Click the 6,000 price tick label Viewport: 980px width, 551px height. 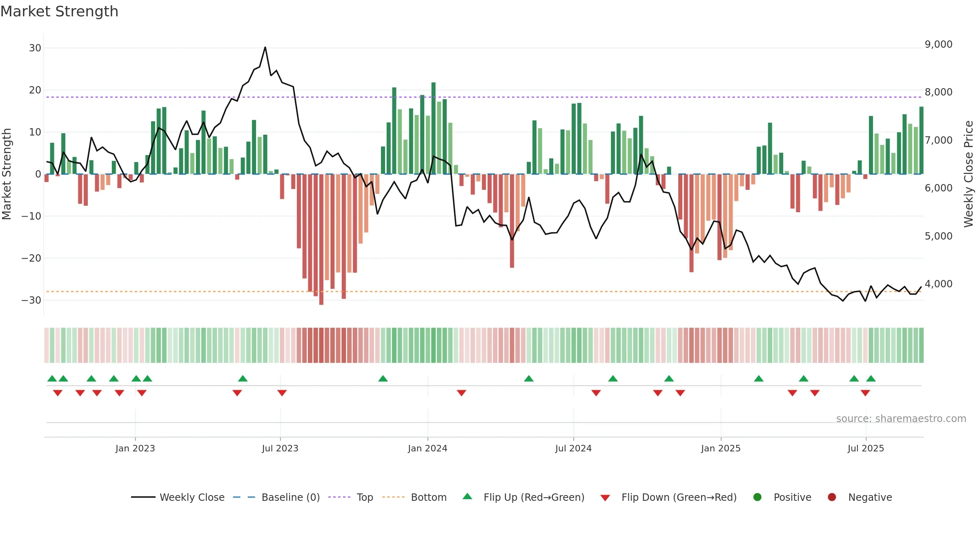938,188
